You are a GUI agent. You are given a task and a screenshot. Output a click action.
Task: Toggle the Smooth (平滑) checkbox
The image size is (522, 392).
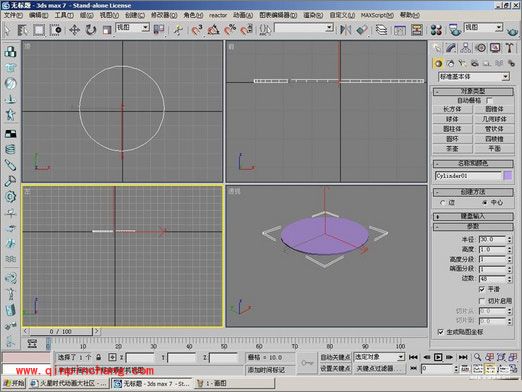[x=482, y=289]
